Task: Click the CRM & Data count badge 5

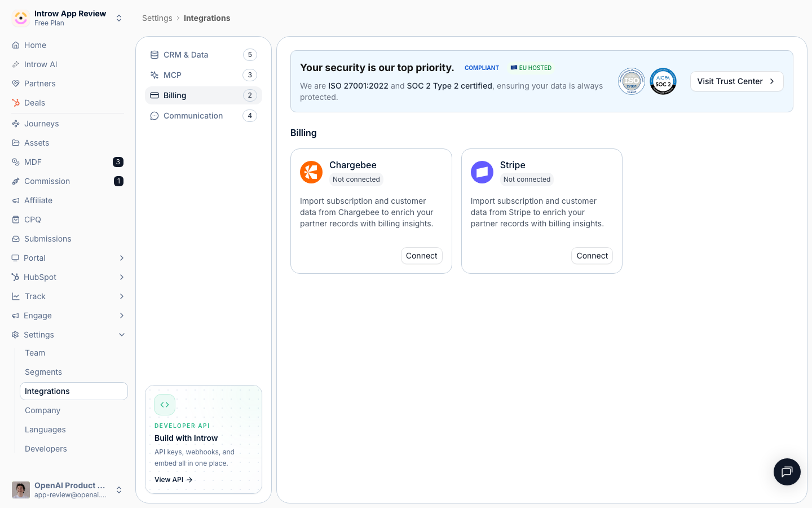Action: pos(250,55)
